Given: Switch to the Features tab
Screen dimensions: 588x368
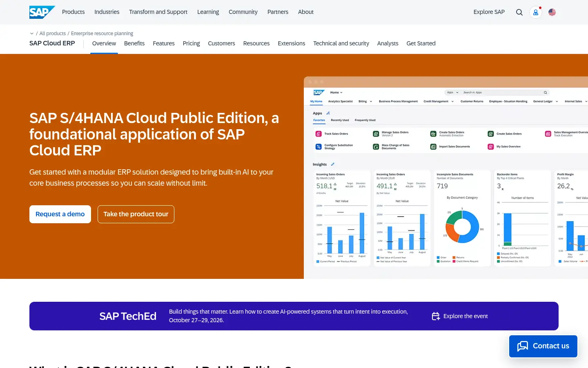Looking at the screenshot, I should (164, 43).
